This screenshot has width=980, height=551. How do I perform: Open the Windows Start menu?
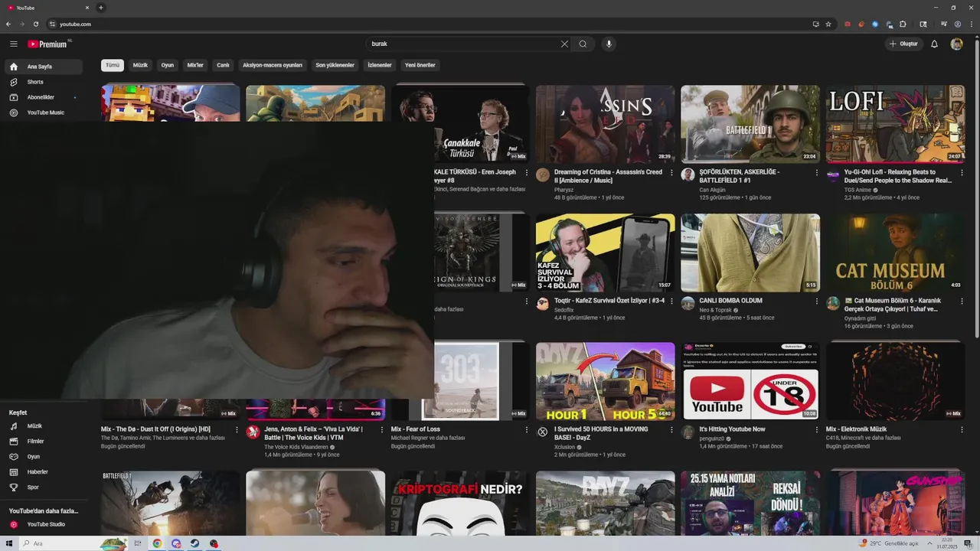click(x=8, y=543)
